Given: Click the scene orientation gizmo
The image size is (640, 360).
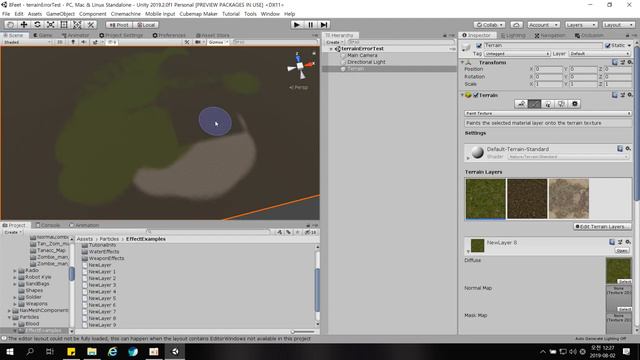Looking at the screenshot, I should (300, 66).
